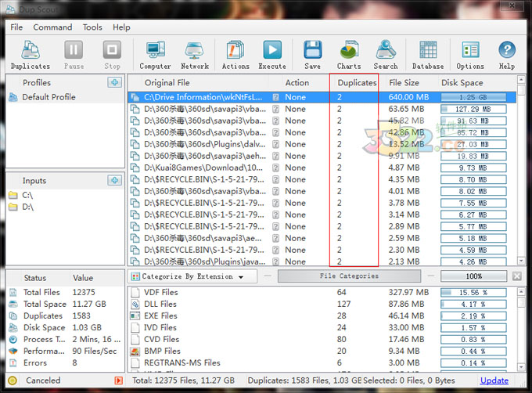Click results list scrollbar down arrow

point(521,261)
